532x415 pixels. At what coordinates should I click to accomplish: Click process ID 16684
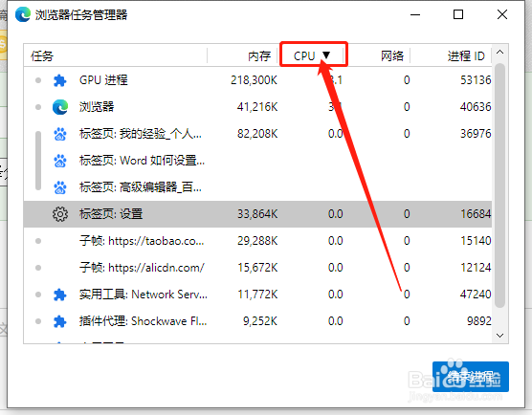click(476, 214)
